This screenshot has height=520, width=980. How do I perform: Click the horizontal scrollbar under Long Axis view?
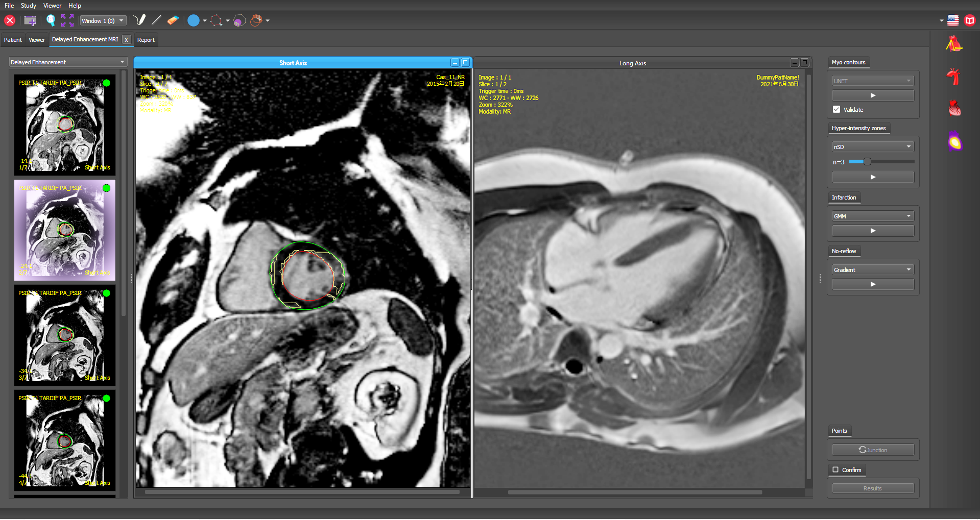[635, 492]
